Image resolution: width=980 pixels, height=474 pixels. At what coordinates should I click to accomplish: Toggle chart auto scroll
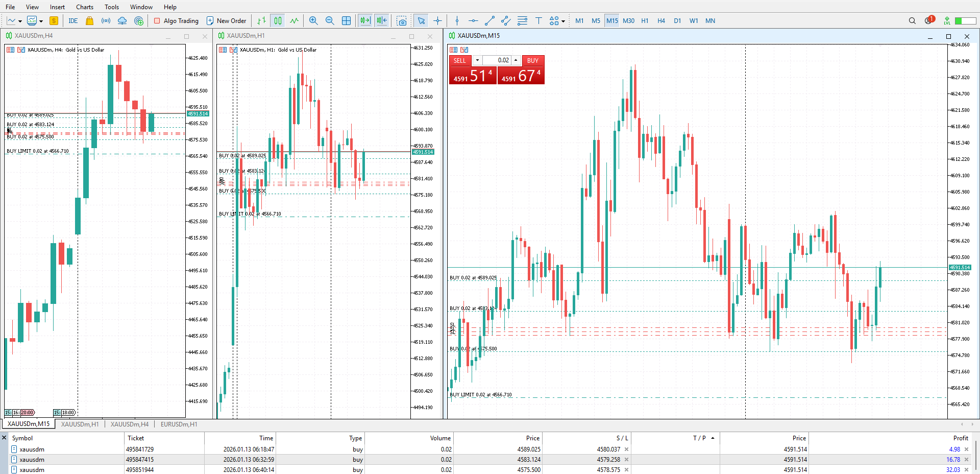coord(365,21)
